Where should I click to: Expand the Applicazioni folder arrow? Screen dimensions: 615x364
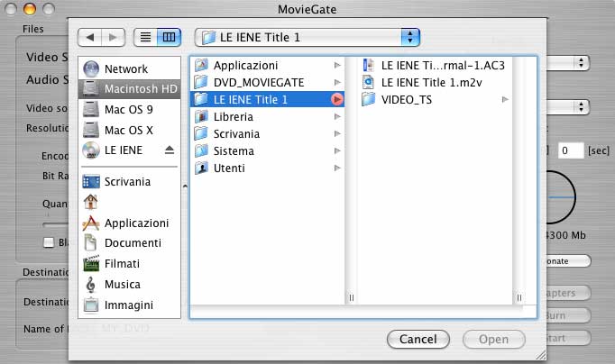pyautogui.click(x=336, y=66)
